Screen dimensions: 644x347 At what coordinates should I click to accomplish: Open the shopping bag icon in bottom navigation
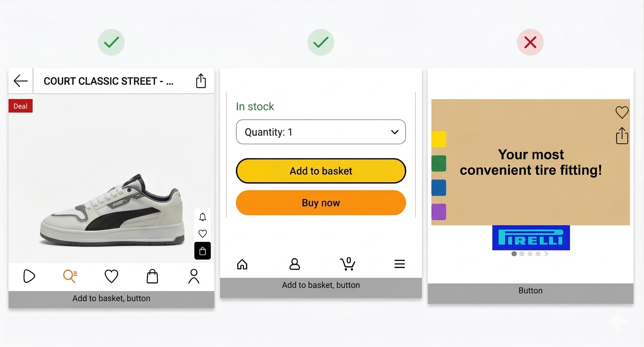[152, 276]
